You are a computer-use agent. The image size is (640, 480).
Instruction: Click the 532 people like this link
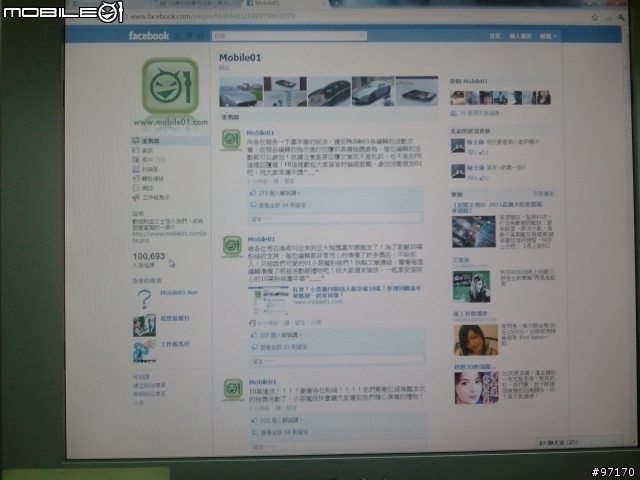pos(280,420)
